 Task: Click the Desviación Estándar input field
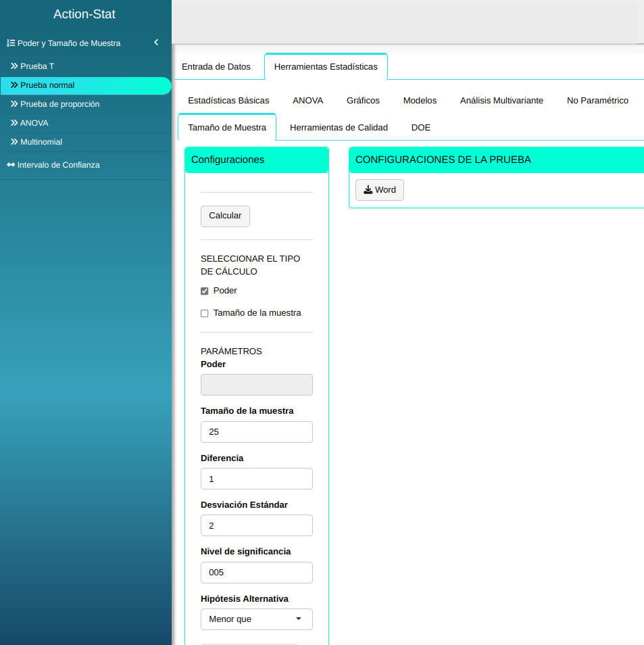257,525
